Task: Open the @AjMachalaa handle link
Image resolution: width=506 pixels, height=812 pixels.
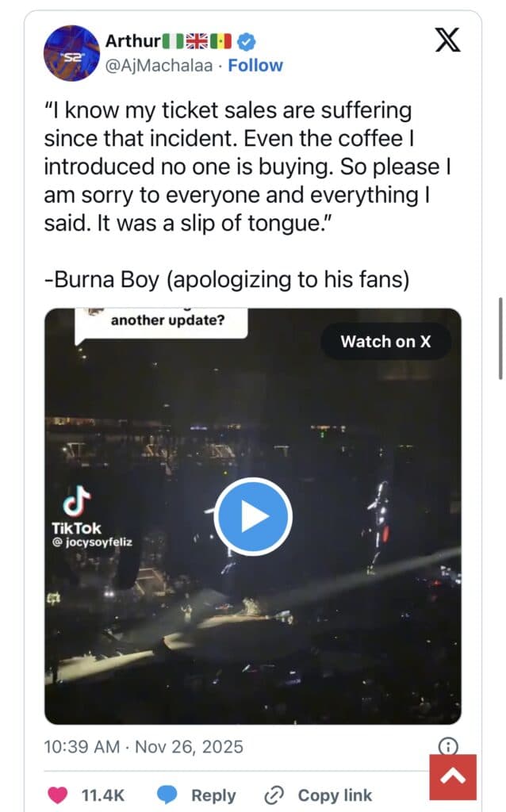Action: 159,65
